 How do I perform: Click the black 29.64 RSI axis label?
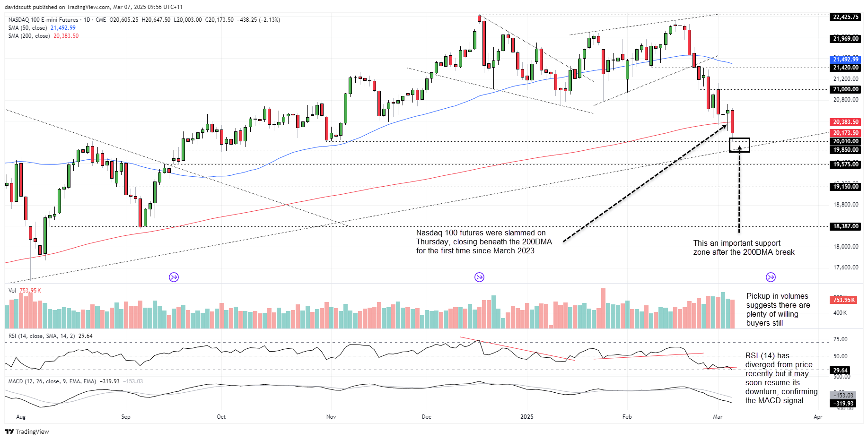(x=841, y=371)
